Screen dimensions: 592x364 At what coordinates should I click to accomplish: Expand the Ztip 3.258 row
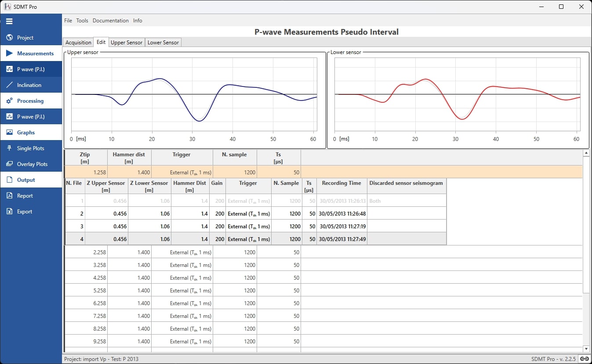tap(323, 265)
